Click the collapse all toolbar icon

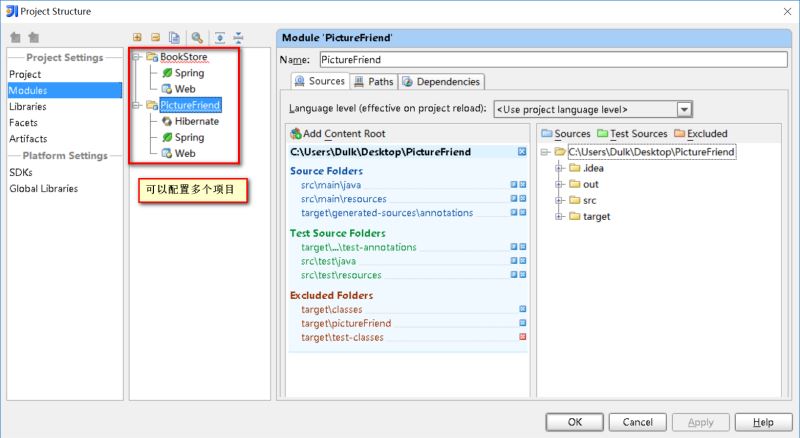pos(238,37)
